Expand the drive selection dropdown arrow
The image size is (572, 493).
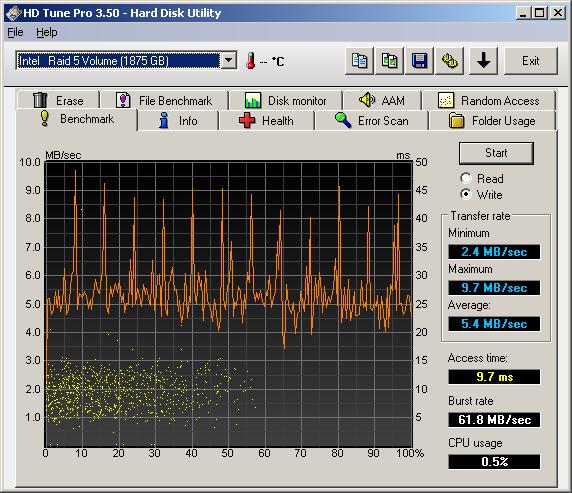[x=229, y=60]
